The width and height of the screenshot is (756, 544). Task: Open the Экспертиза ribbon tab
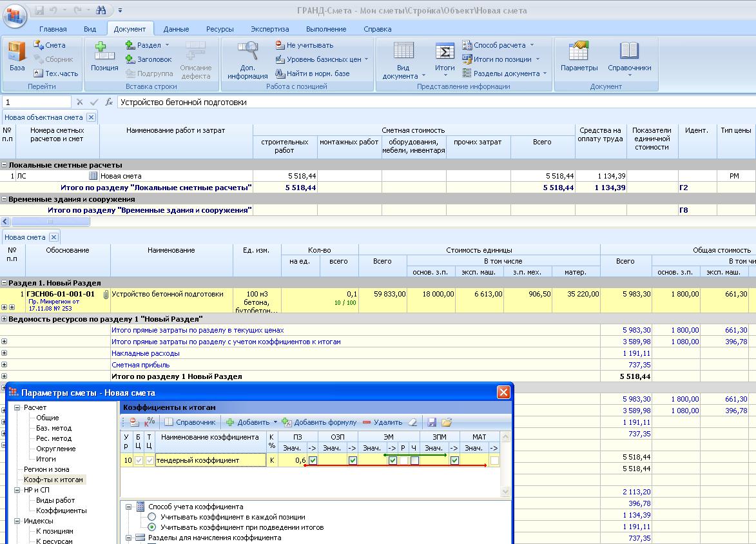click(269, 29)
